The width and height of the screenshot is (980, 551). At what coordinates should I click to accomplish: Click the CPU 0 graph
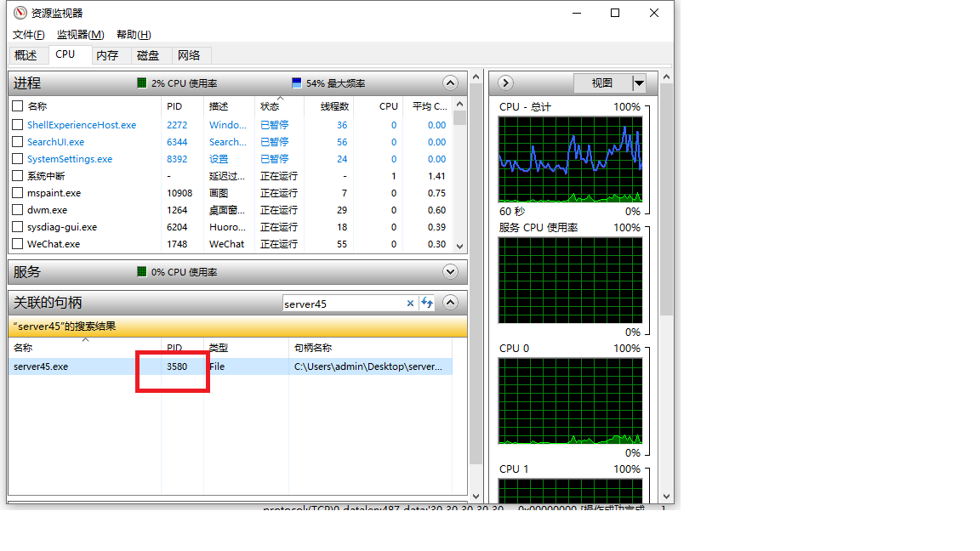570,400
